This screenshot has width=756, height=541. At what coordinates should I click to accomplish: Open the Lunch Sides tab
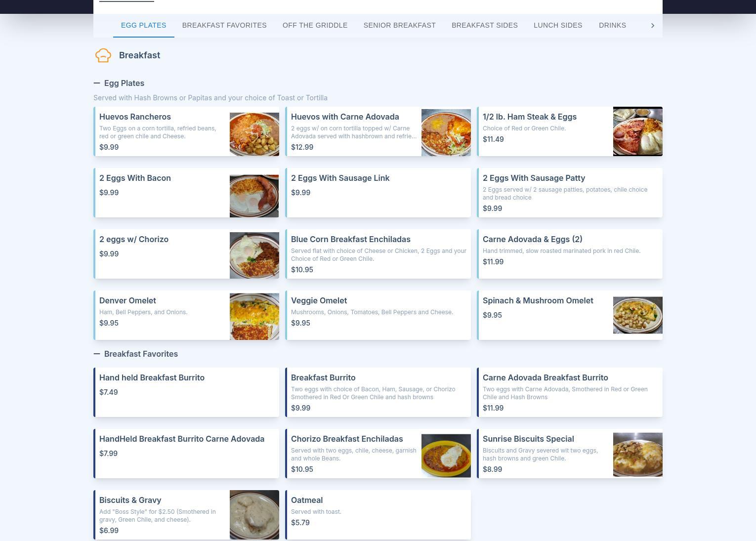[x=557, y=25]
